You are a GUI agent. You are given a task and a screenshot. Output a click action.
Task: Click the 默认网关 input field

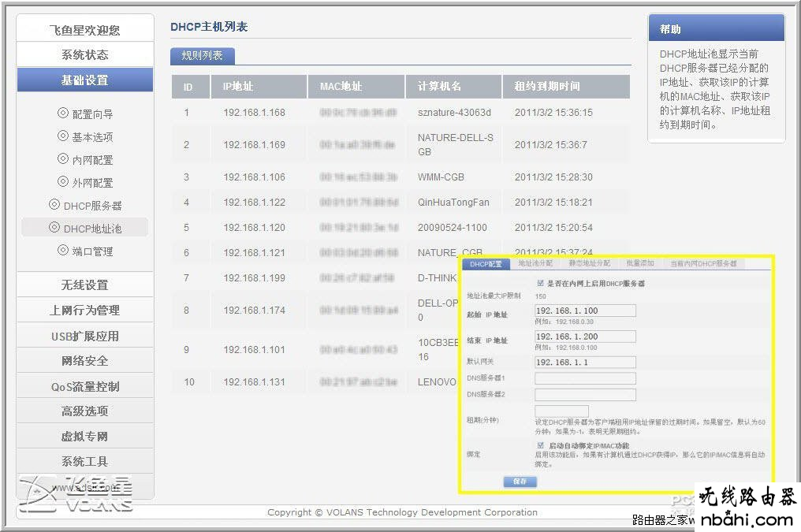(586, 362)
